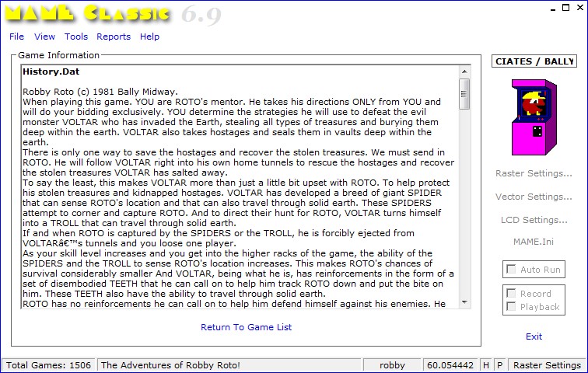The height and width of the screenshot is (373, 588).
Task: Open the Reports menu
Action: (x=114, y=37)
